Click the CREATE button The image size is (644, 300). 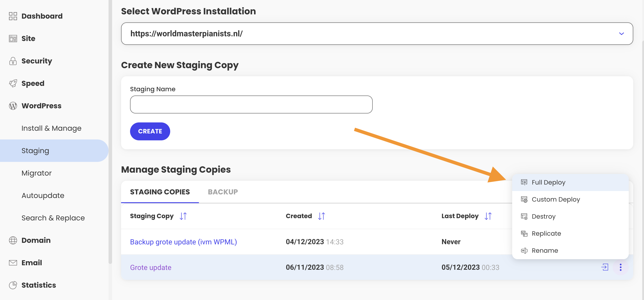click(x=150, y=131)
